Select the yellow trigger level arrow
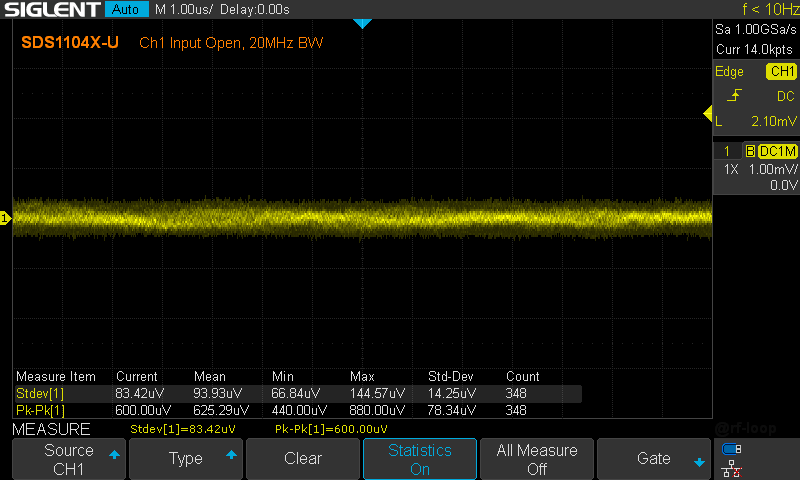 [708, 114]
